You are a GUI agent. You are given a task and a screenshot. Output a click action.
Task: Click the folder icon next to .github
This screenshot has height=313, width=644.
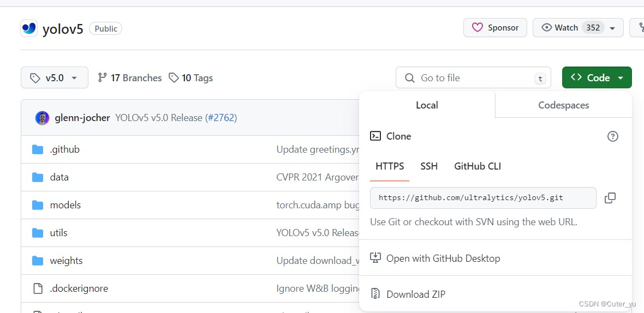[x=38, y=149]
